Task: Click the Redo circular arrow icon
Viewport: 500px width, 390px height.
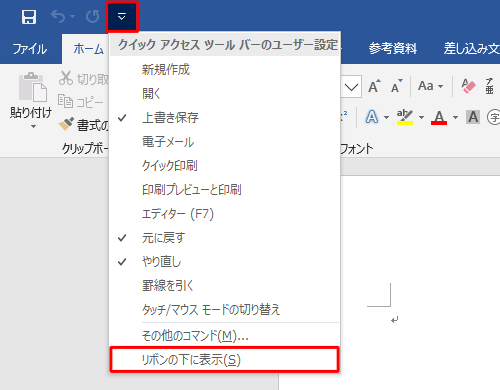Action: (92, 16)
